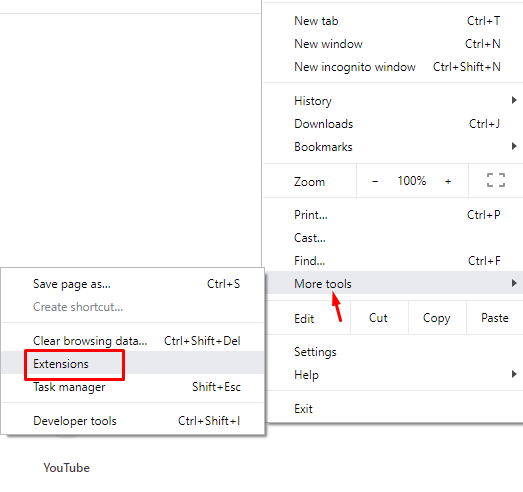Choose Downloads from the menu
The height and width of the screenshot is (492, 523).
click(394, 124)
